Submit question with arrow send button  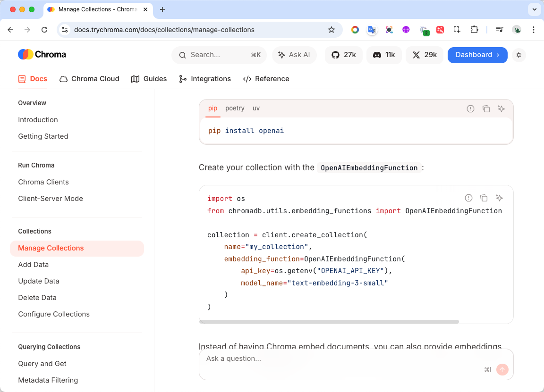pyautogui.click(x=502, y=369)
